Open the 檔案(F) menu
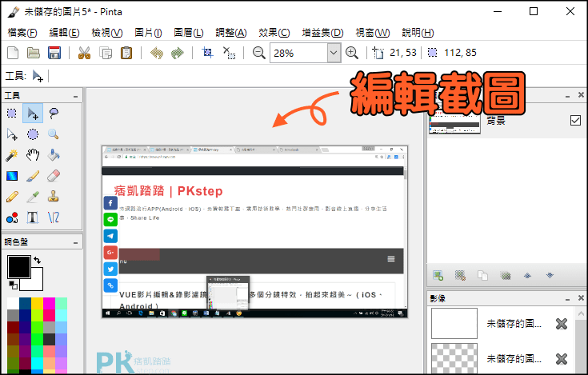Image resolution: width=588 pixels, height=375 pixels. (22, 33)
